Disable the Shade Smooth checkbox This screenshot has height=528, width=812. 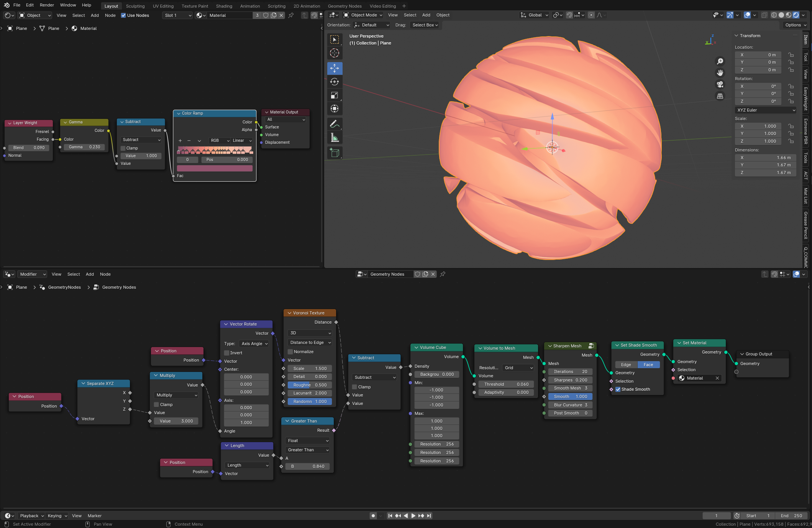point(618,389)
